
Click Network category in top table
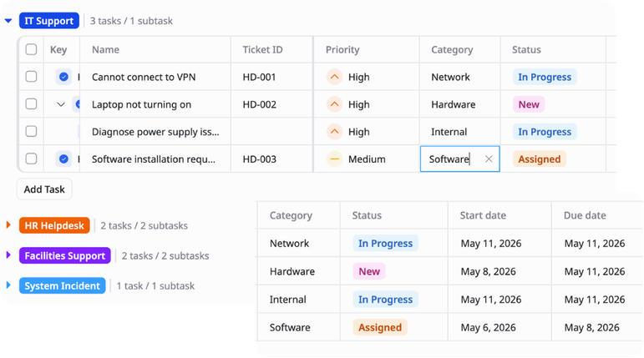tap(450, 77)
